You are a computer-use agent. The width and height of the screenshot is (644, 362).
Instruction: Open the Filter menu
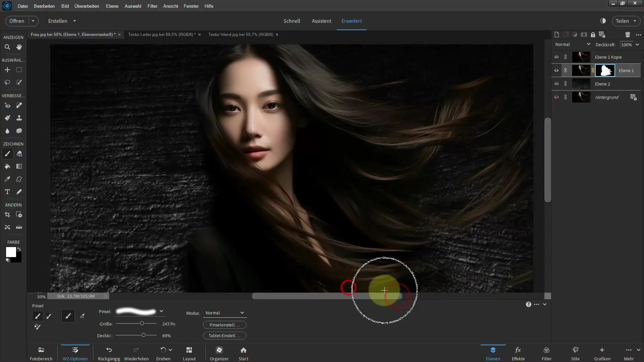(x=152, y=6)
